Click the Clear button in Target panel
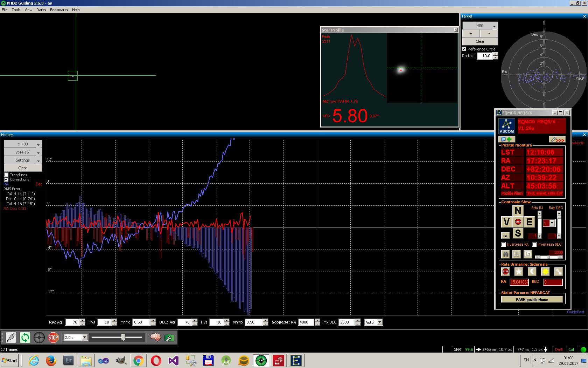Image resolution: width=588 pixels, height=368 pixels. click(480, 41)
